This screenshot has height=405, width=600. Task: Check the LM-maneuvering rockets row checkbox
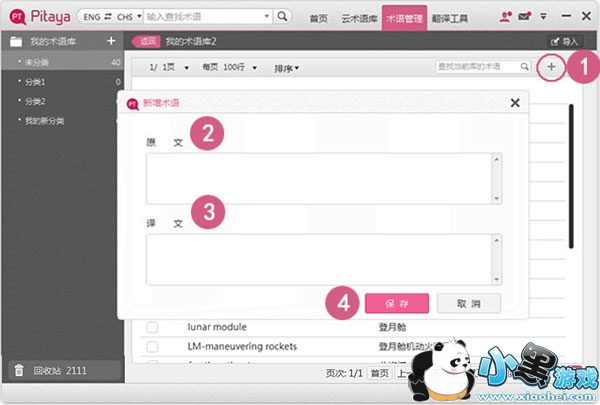pos(152,346)
